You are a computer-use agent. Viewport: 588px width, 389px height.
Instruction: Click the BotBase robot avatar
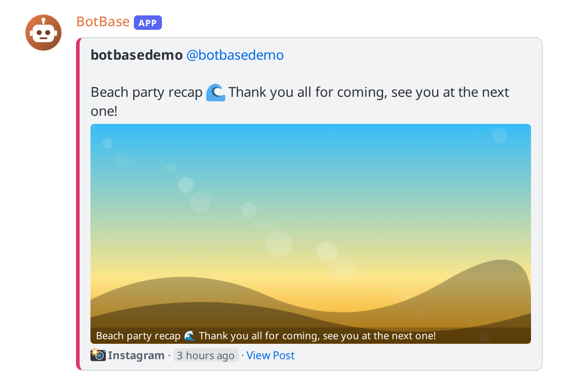point(43,33)
